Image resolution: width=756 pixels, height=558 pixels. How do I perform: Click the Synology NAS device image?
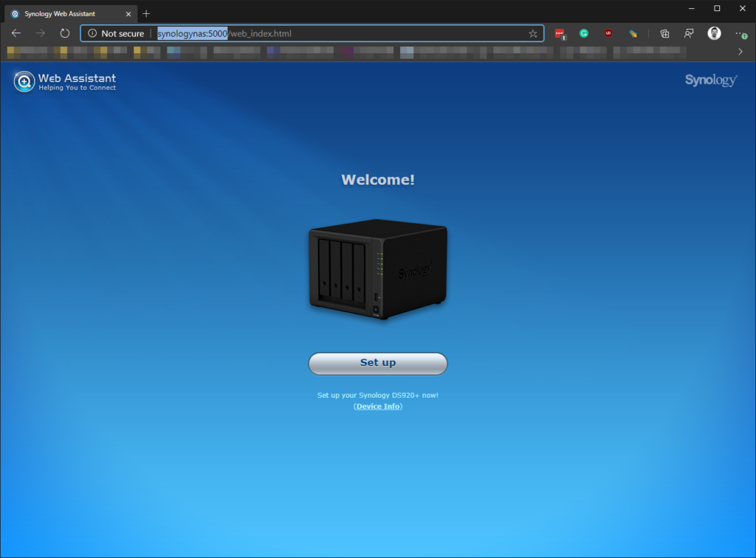coord(378,269)
